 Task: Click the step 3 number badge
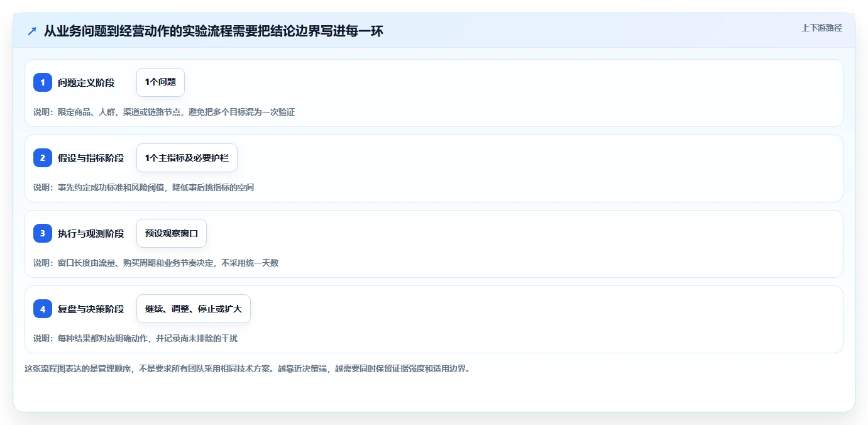click(43, 233)
